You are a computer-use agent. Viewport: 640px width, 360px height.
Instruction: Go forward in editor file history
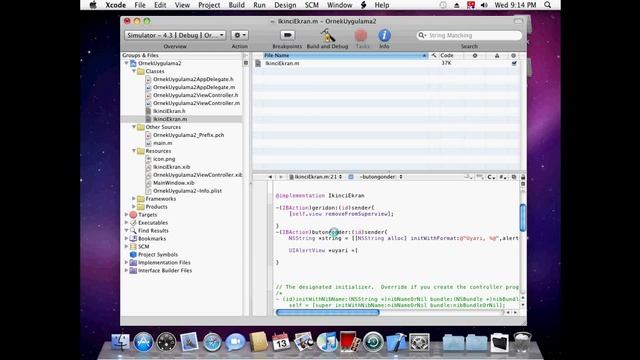click(281, 177)
